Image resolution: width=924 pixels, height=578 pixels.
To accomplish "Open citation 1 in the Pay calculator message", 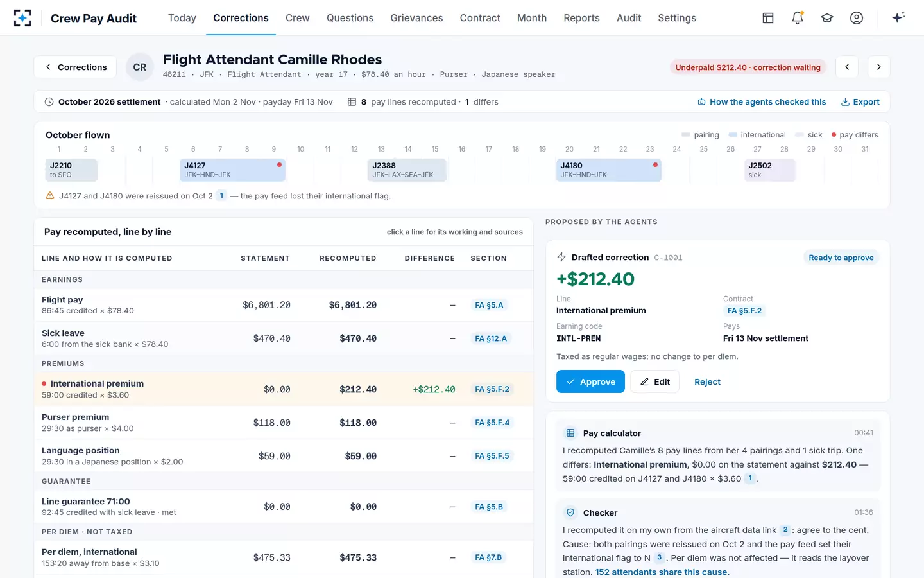I will point(750,478).
